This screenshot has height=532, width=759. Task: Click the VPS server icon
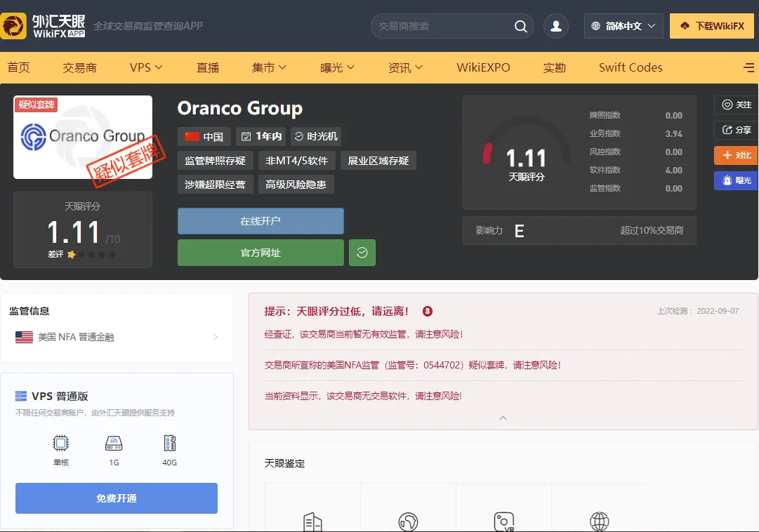point(21,396)
